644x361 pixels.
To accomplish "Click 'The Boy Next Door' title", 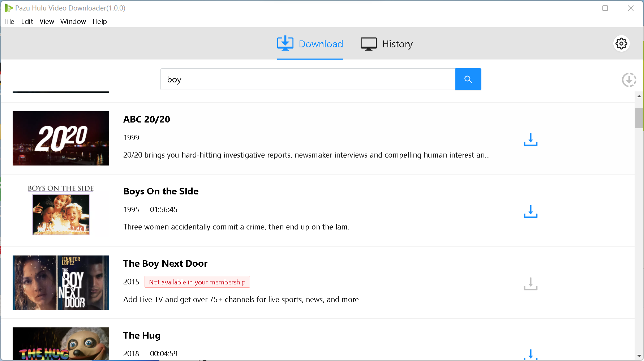I will [165, 263].
